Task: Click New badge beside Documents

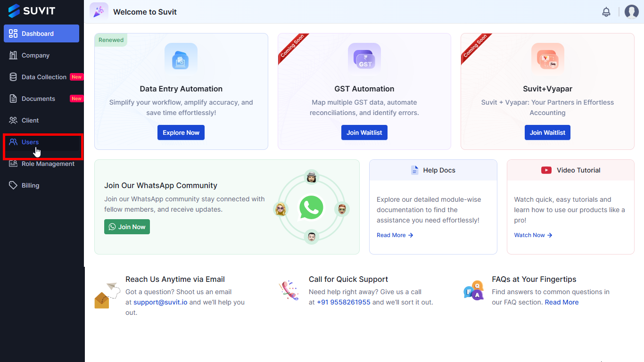Action: (76, 99)
